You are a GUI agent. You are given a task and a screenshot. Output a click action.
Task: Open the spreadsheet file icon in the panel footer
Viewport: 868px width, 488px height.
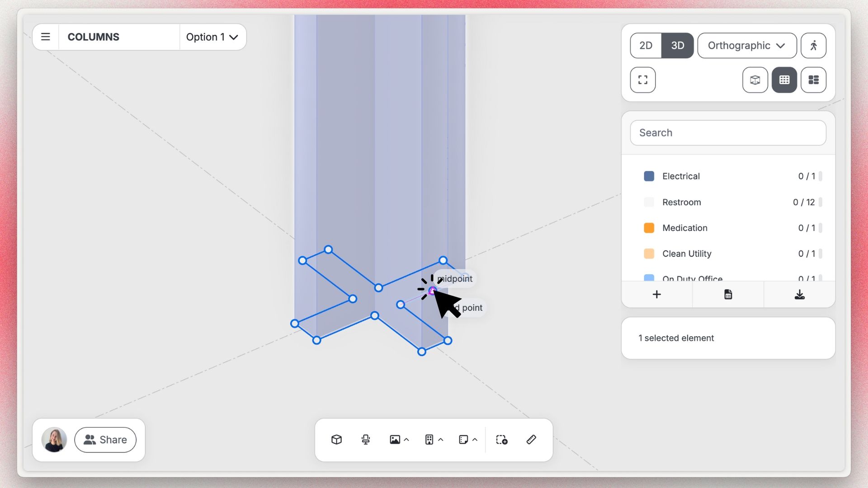(x=728, y=295)
